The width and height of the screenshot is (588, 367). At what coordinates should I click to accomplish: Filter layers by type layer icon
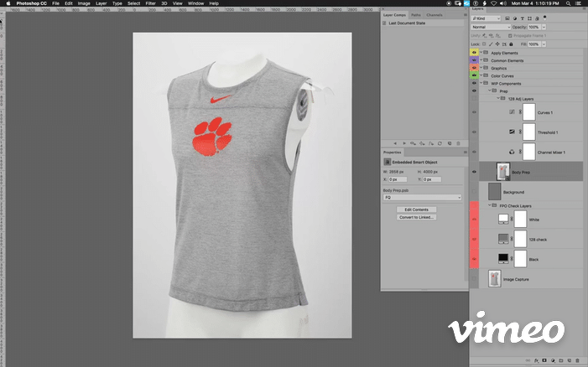(522, 18)
